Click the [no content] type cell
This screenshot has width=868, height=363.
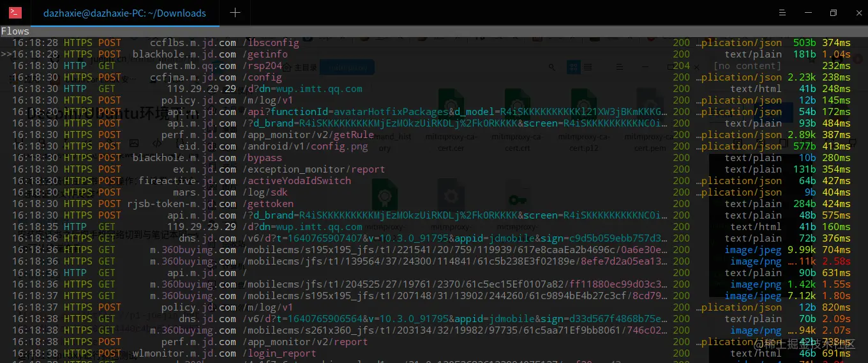click(x=747, y=66)
